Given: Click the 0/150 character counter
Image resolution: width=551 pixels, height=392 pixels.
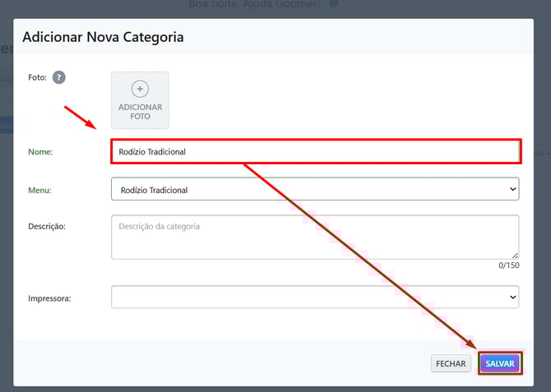Looking at the screenshot, I should click(x=508, y=265).
